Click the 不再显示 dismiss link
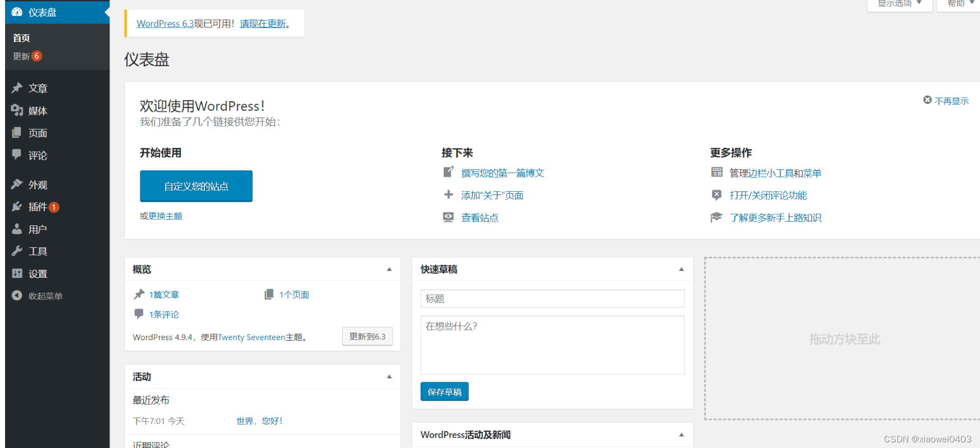This screenshot has height=448, width=980. coord(951,101)
